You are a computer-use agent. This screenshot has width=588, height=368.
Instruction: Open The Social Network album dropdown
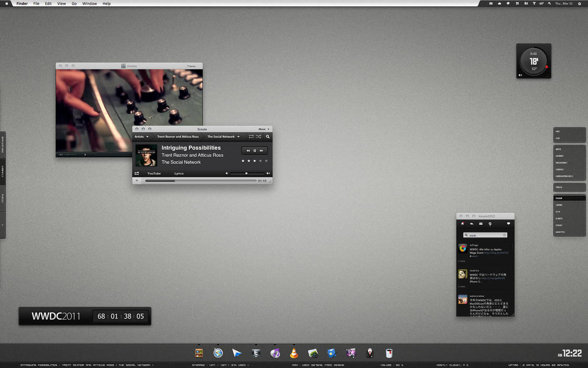point(223,137)
